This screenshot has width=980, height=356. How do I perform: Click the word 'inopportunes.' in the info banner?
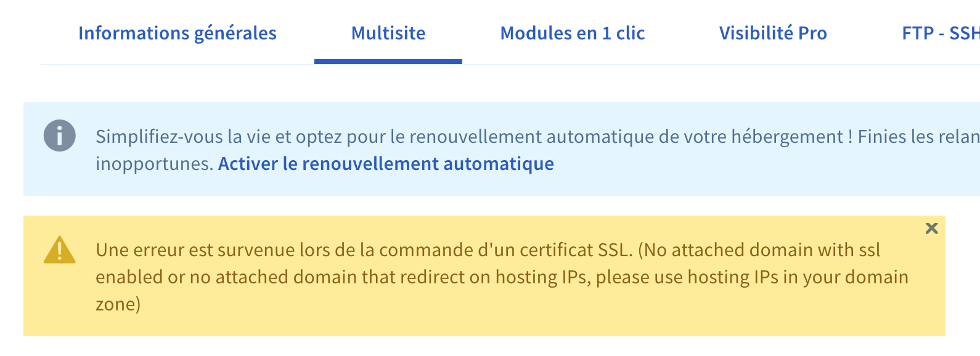[154, 164]
